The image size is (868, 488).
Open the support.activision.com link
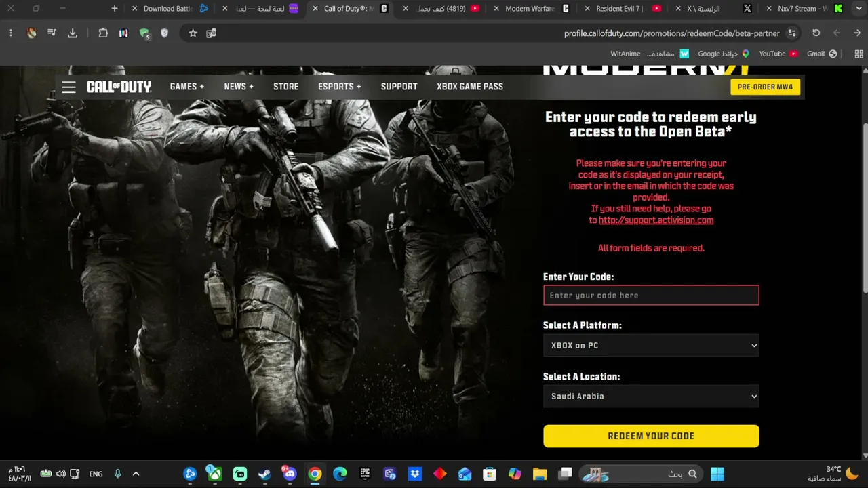pyautogui.click(x=656, y=220)
